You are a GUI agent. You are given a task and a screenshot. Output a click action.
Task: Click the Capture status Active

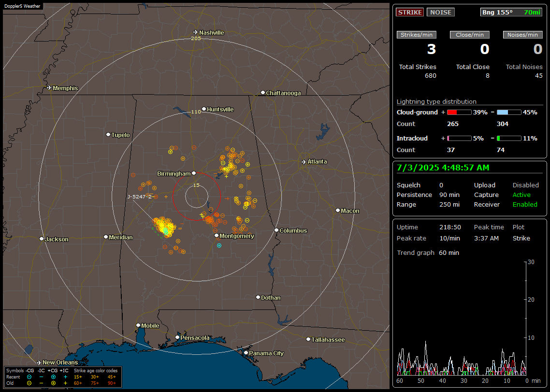[x=521, y=195]
